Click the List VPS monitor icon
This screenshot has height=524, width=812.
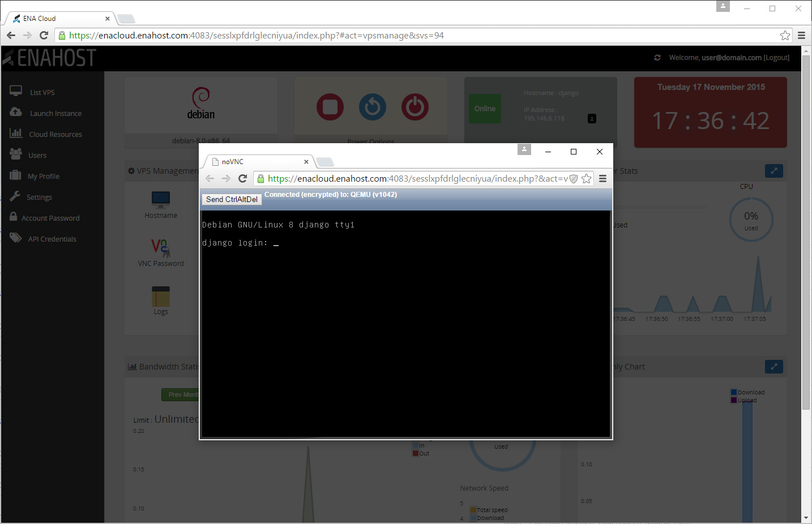(x=16, y=91)
